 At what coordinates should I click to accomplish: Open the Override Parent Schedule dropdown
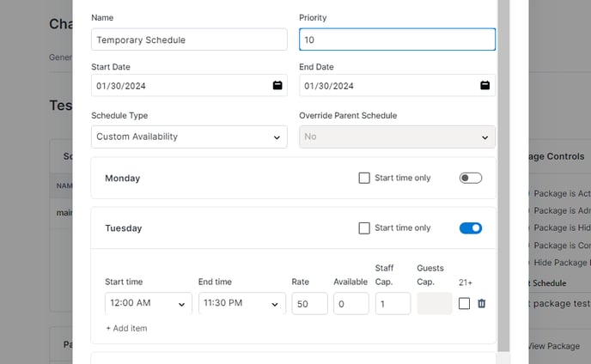(397, 136)
